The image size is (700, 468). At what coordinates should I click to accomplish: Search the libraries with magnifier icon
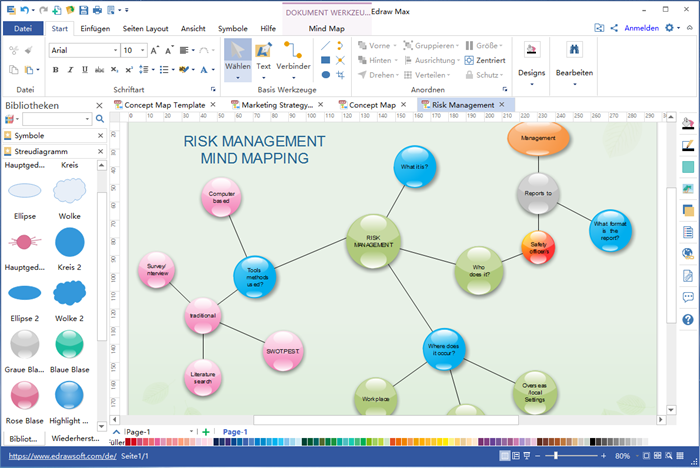100,119
